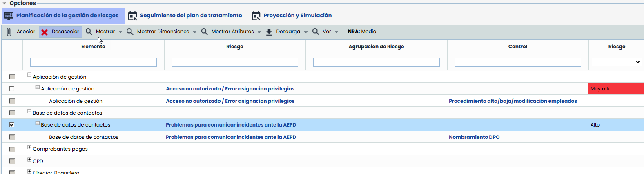Image resolution: width=644 pixels, height=174 pixels.
Task: Click the red Muy alto risk cell
Action: (x=616, y=89)
